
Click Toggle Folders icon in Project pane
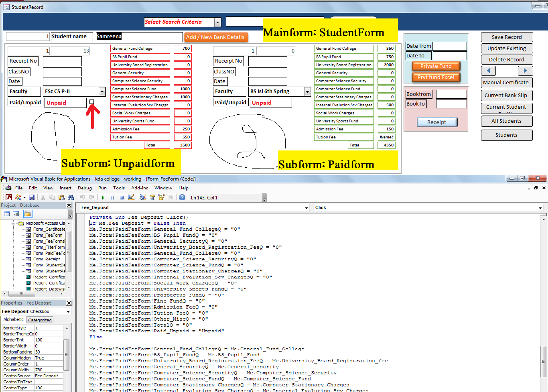click(27, 214)
